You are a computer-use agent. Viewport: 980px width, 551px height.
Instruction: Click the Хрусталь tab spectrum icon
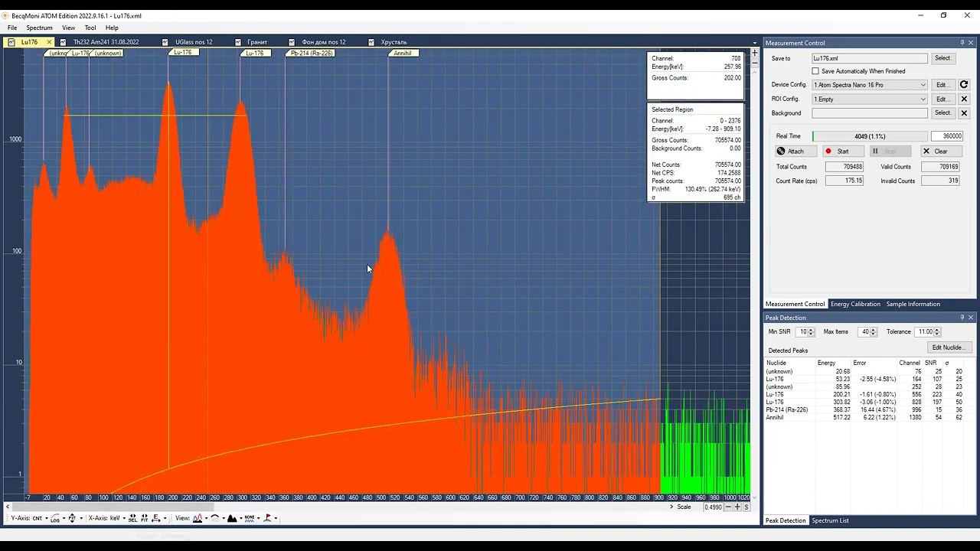[371, 42]
